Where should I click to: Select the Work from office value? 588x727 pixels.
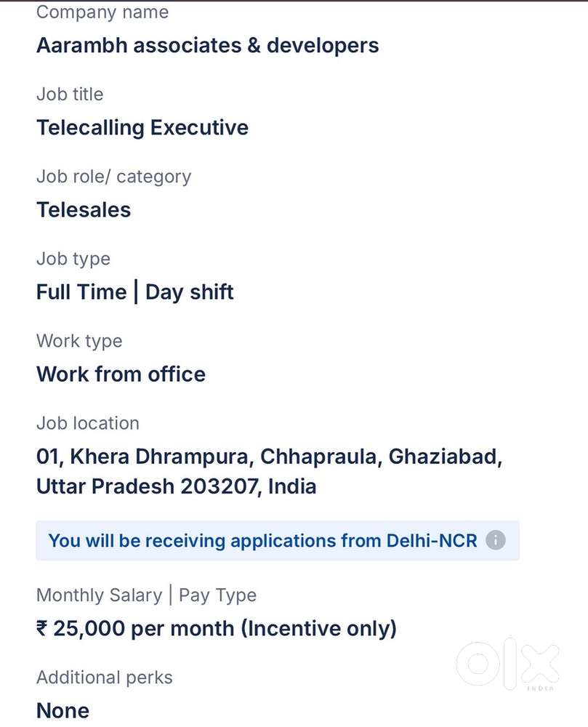coord(121,374)
